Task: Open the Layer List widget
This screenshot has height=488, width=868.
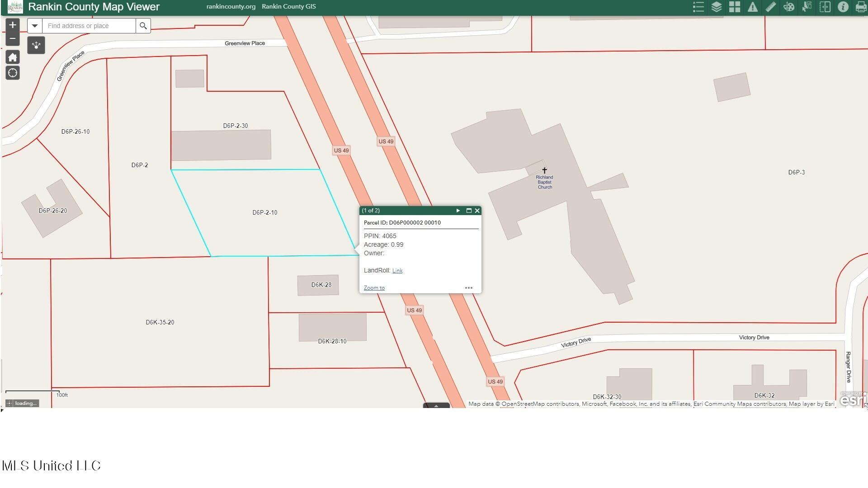Action: [x=716, y=7]
